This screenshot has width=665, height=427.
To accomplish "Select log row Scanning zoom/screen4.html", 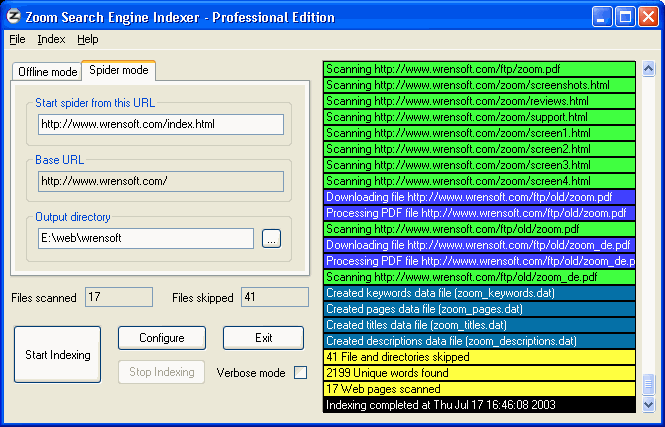I will (x=479, y=181).
